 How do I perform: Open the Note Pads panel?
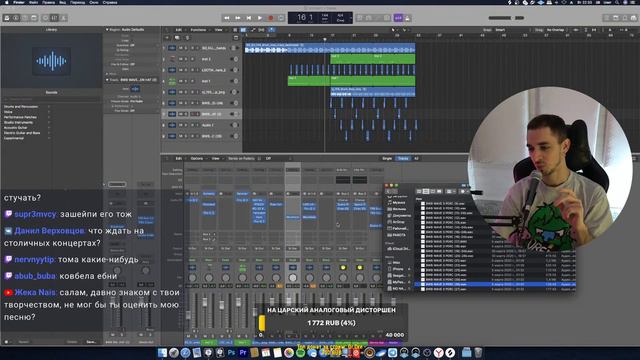coord(616,18)
